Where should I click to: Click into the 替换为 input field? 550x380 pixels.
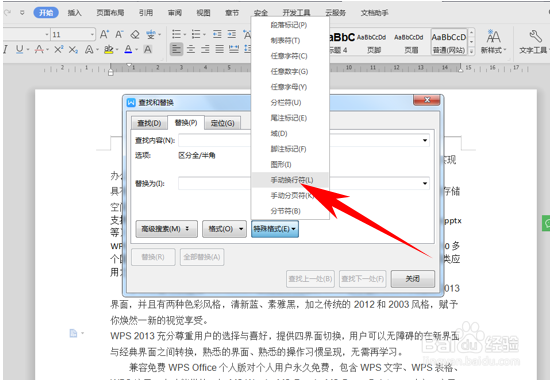(304, 184)
